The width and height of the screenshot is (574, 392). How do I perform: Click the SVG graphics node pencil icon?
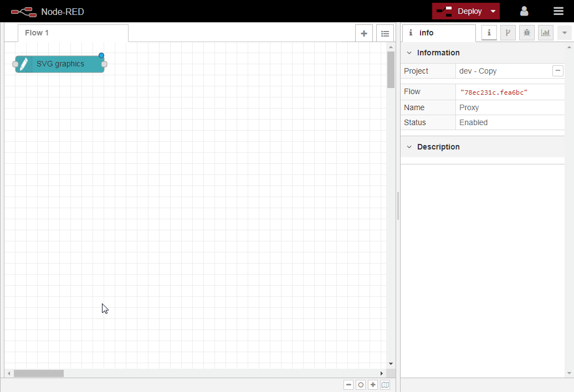point(24,64)
